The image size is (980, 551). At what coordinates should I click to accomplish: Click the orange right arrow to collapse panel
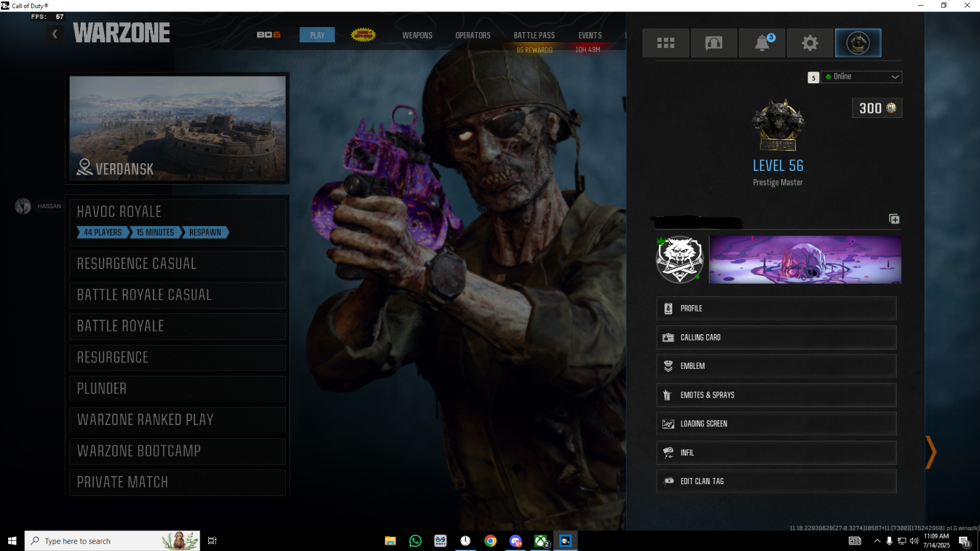pos(931,452)
